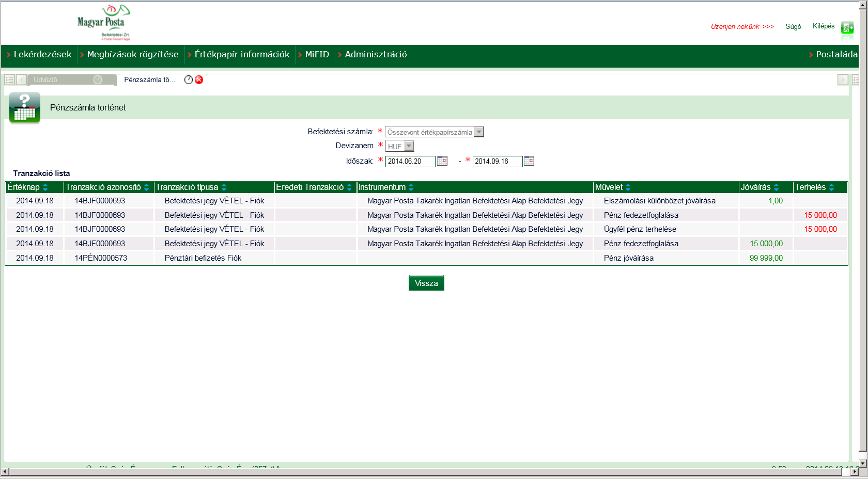Click the Tranzakció lista heading
Screen dimensions: 868x479
[x=41, y=173]
